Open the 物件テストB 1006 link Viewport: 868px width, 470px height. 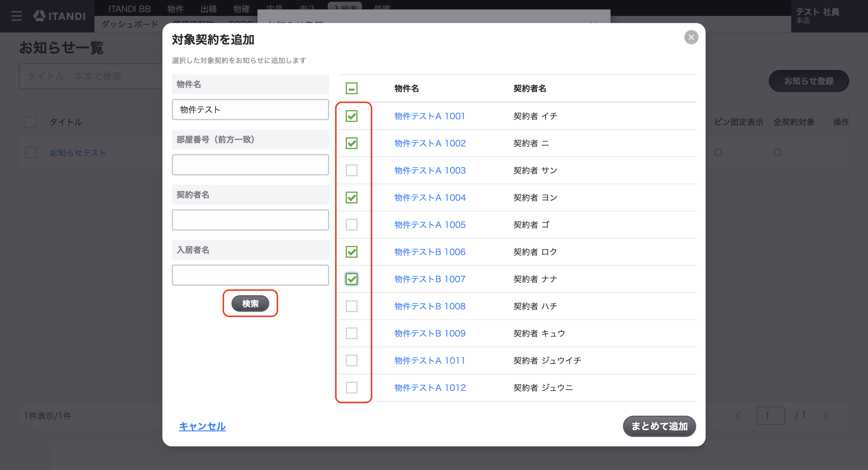pyautogui.click(x=430, y=252)
